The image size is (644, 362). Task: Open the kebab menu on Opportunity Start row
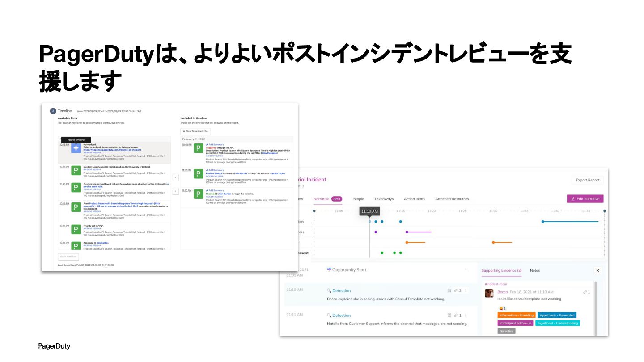(466, 270)
